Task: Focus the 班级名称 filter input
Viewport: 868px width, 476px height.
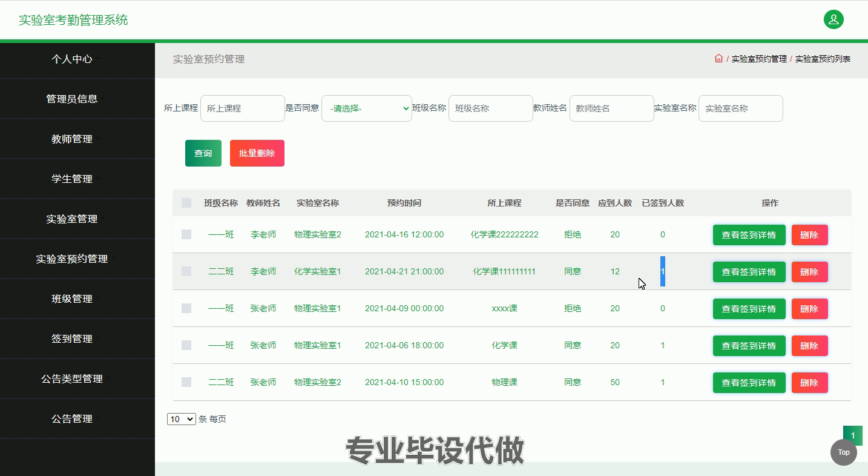Action: click(491, 108)
